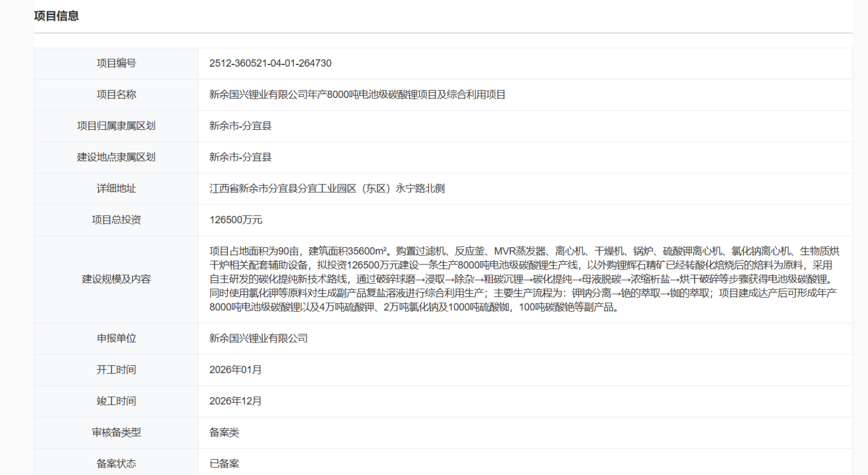Click the start date 2026年01月
This screenshot has width=868, height=475.
[236, 370]
